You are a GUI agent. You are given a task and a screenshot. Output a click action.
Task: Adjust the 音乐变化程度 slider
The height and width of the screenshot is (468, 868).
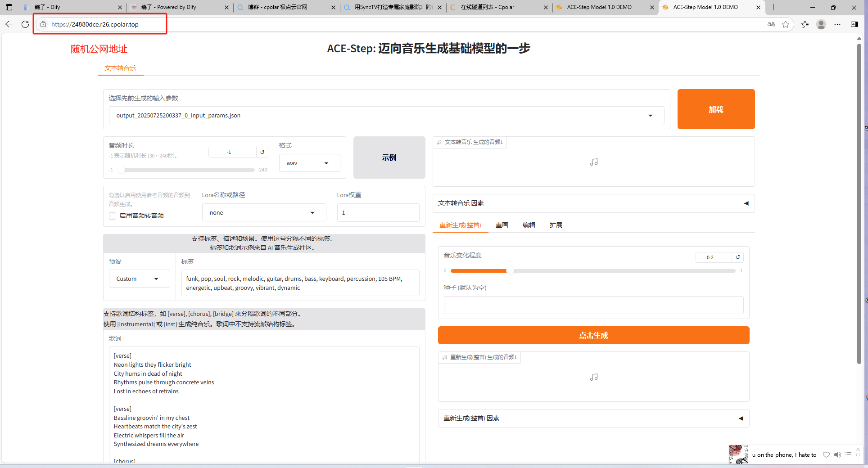point(592,271)
